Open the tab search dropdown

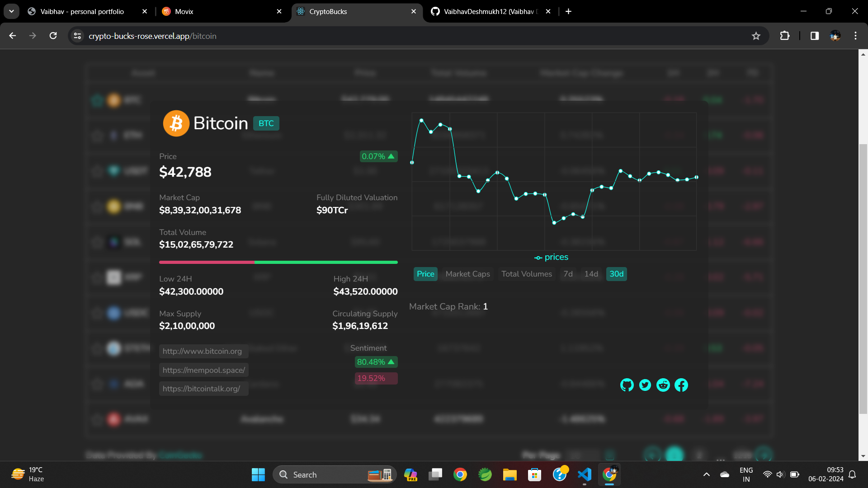[x=11, y=11]
